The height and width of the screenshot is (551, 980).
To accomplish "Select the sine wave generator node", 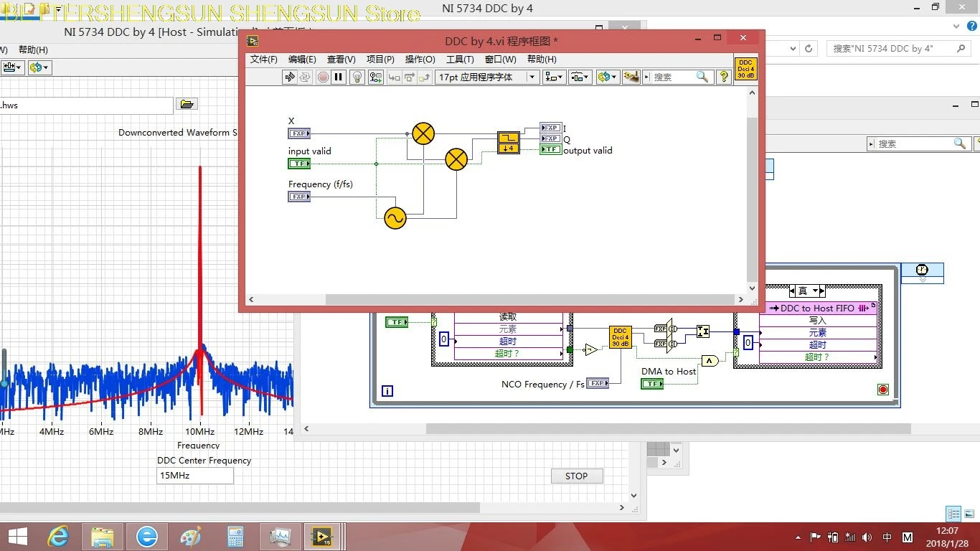I will click(394, 218).
